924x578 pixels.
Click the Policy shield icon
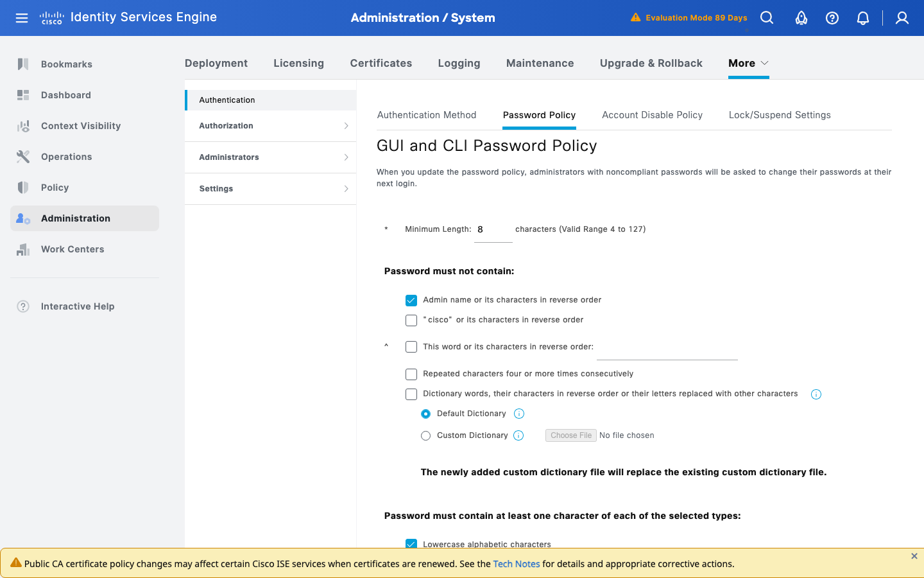point(23,188)
